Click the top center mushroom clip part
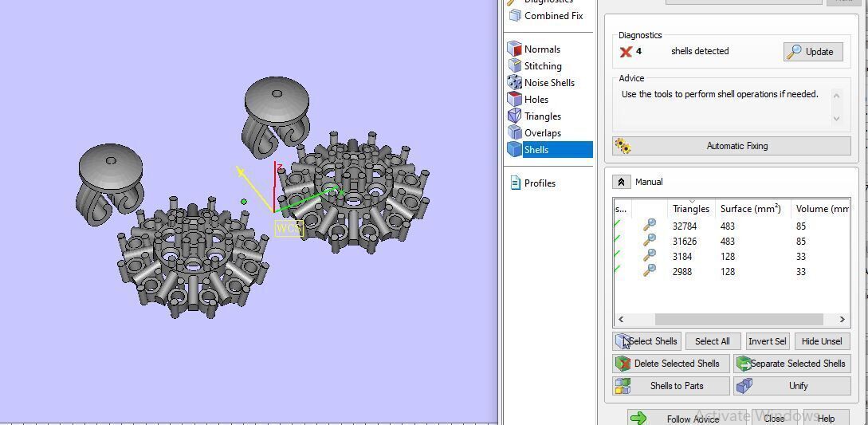868x425 pixels. 276,117
